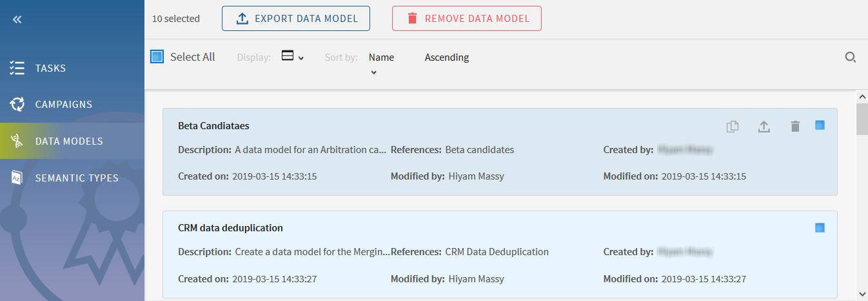Image resolution: width=868 pixels, height=301 pixels.
Task: Toggle the Select All checkbox
Action: coord(157,57)
